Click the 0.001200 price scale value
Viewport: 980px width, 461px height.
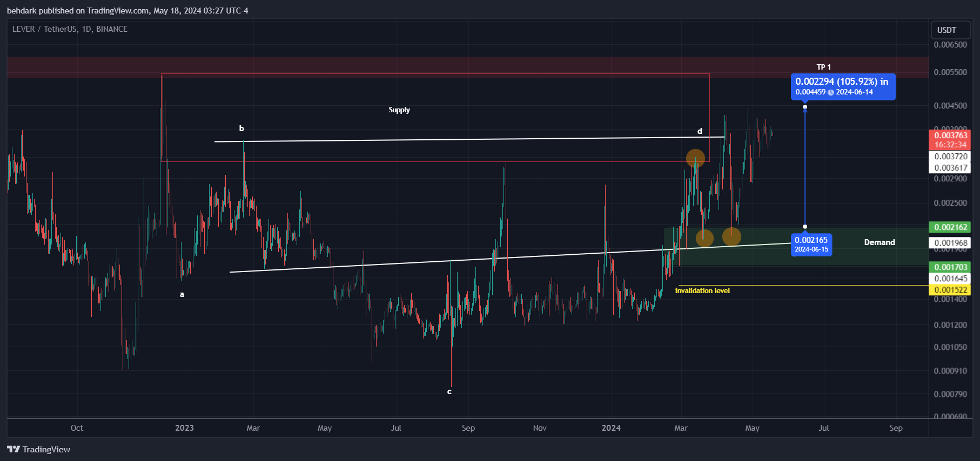coord(950,325)
